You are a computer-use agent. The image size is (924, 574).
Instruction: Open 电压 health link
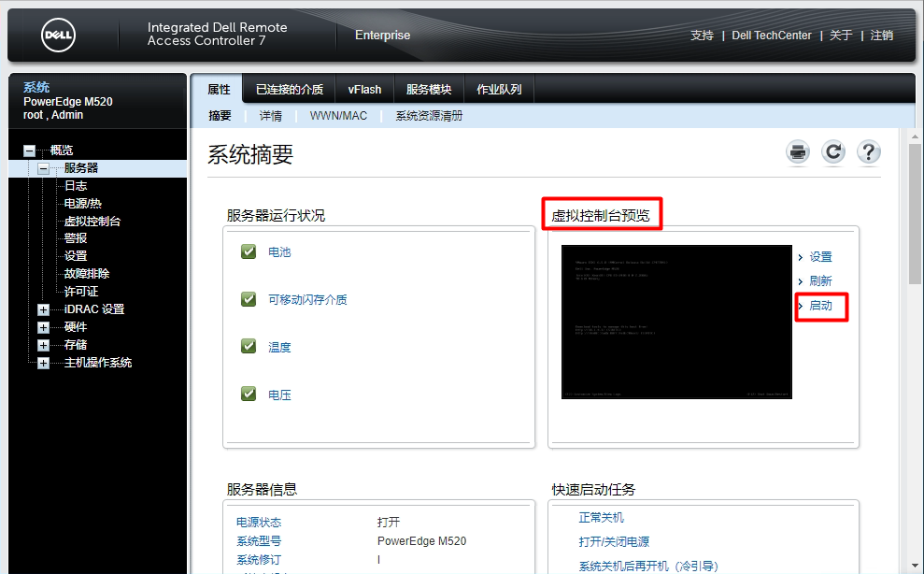click(279, 395)
